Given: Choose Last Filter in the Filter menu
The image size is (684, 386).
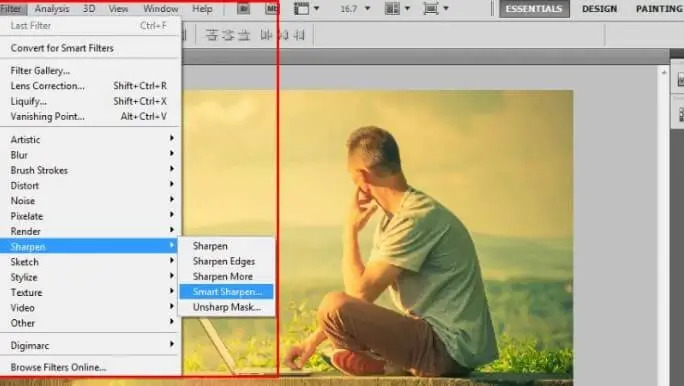Looking at the screenshot, I should (x=90, y=26).
